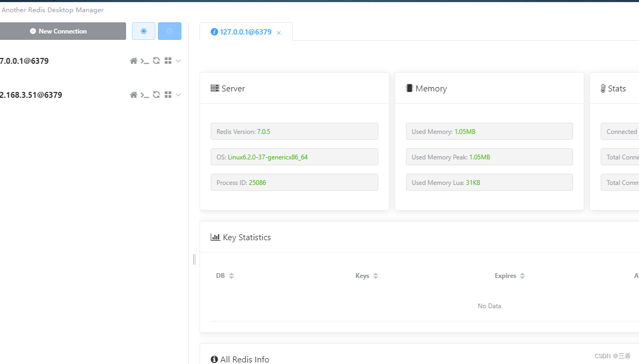Viewport: 639px width, 364px height.
Task: Click the Server panel icon
Action: tap(215, 88)
